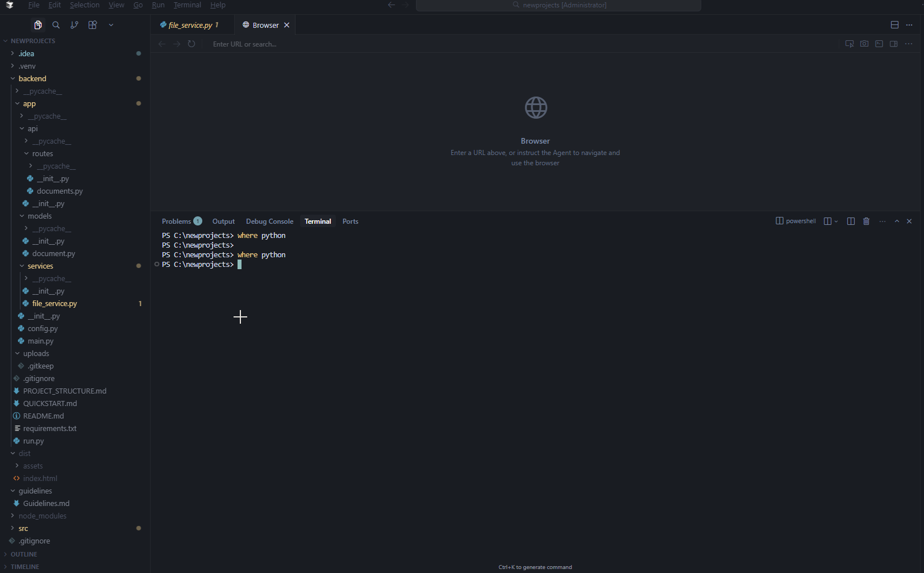Open editor group more actions menu
The image size is (924, 573).
tap(909, 25)
